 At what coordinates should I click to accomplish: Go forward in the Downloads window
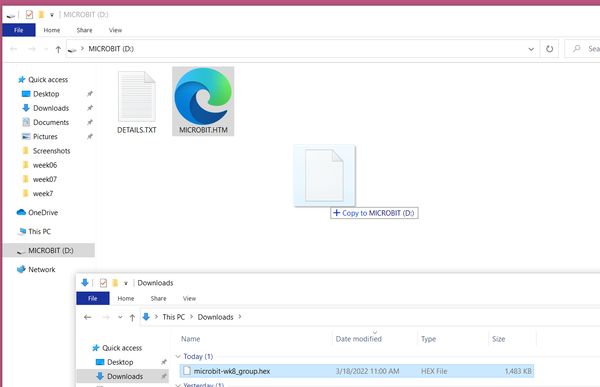coord(106,317)
